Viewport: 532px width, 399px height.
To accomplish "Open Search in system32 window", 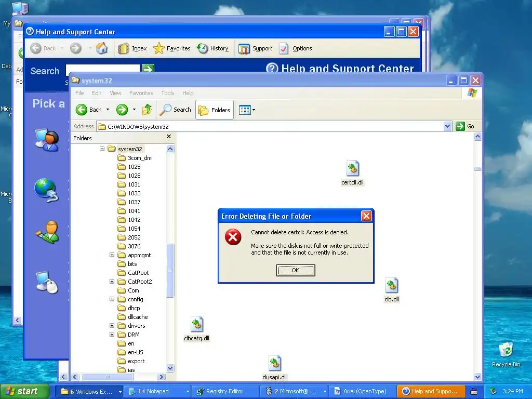I will click(176, 110).
